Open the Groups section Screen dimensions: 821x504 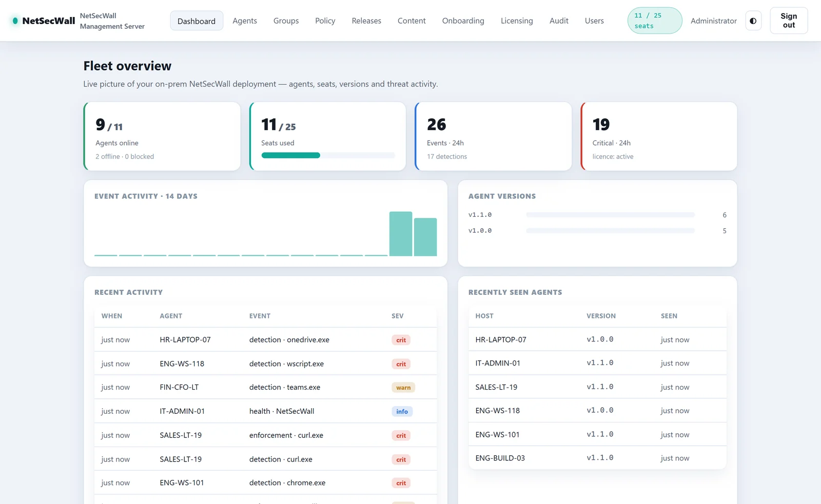(x=286, y=21)
